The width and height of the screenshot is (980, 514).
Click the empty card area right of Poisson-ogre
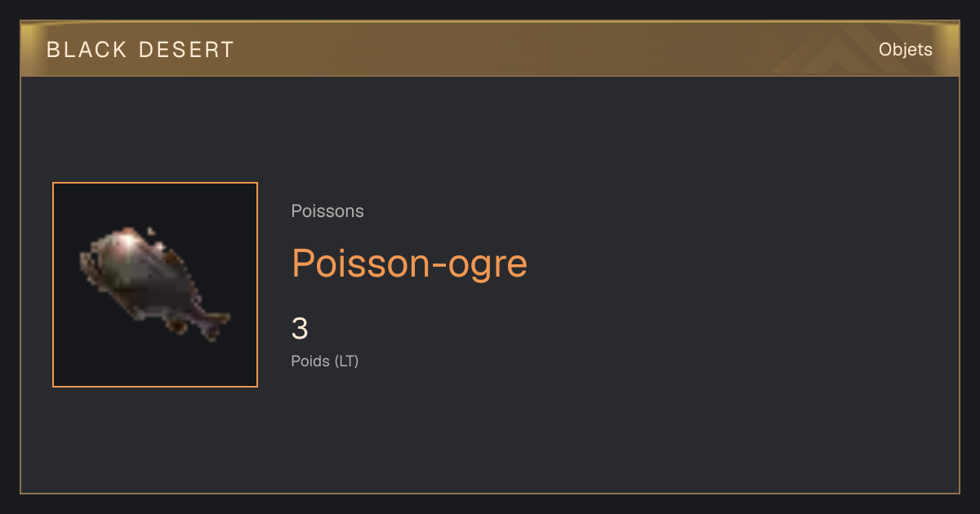pyautogui.click(x=735, y=264)
